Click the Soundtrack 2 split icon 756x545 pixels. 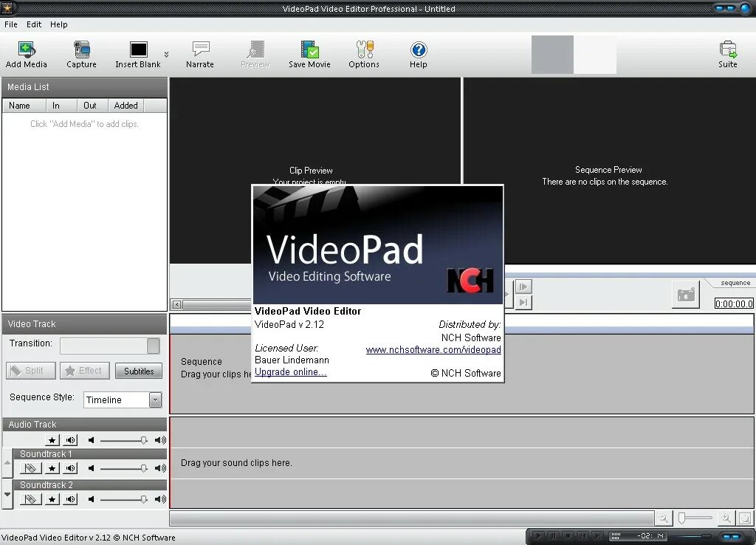coord(30,499)
